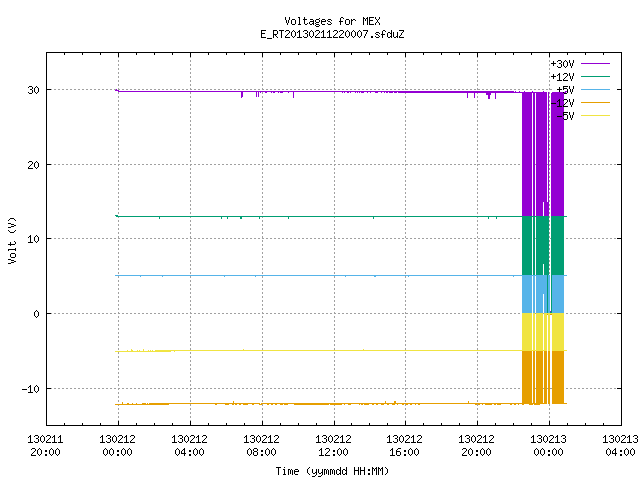The height and width of the screenshot is (480, 640).
Task: Click the 'Volt (V)' y-axis label
Action: [12, 240]
